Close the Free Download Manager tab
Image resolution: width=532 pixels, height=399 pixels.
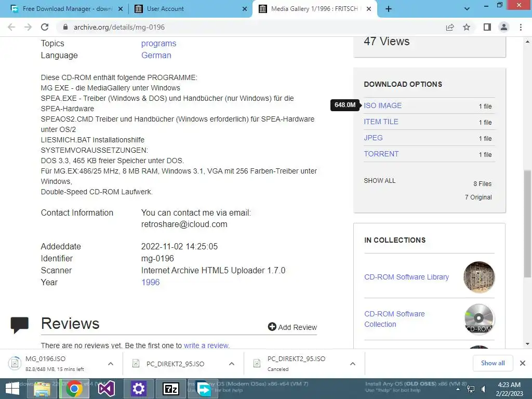[121, 9]
